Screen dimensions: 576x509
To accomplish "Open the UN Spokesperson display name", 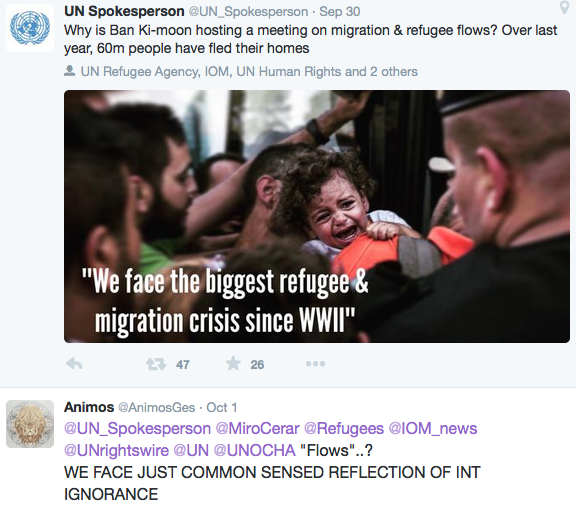I will point(124,11).
